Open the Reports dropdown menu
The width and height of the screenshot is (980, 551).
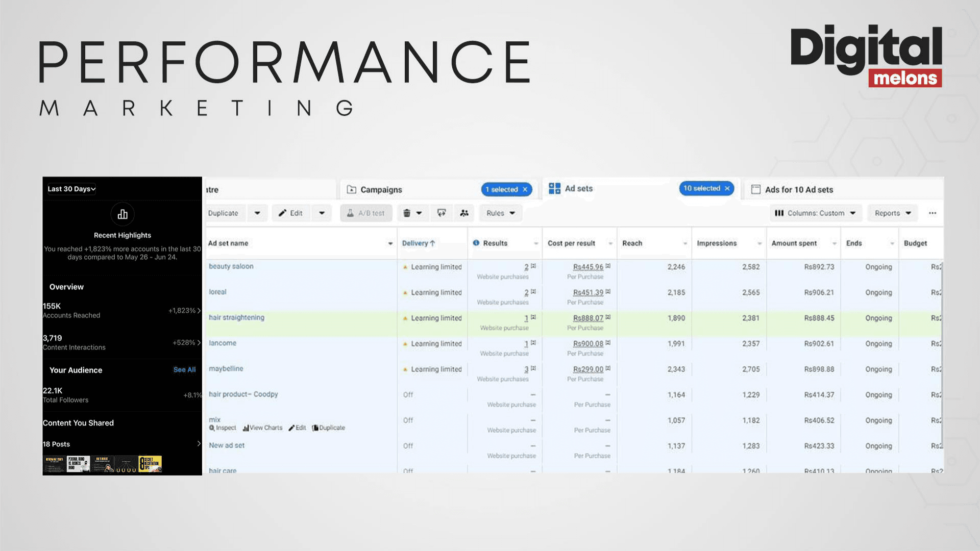click(892, 213)
